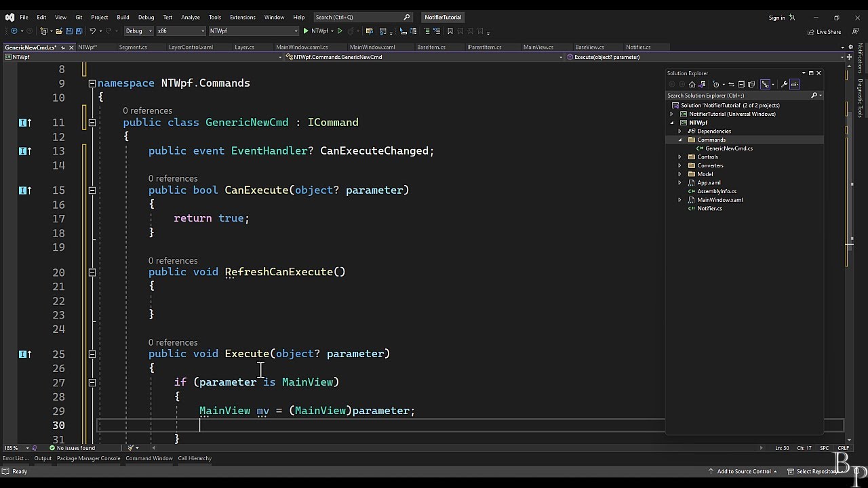
Task: Click the No issues found status indicator
Action: click(x=72, y=448)
